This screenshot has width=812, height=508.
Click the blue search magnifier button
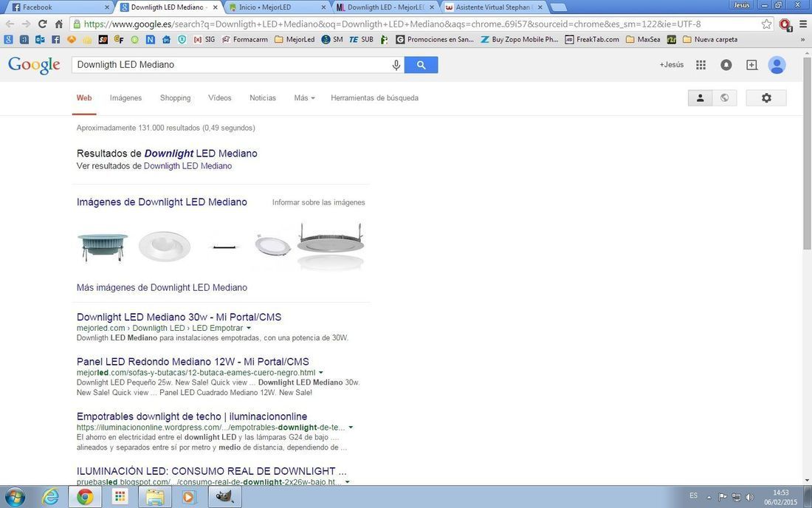421,65
